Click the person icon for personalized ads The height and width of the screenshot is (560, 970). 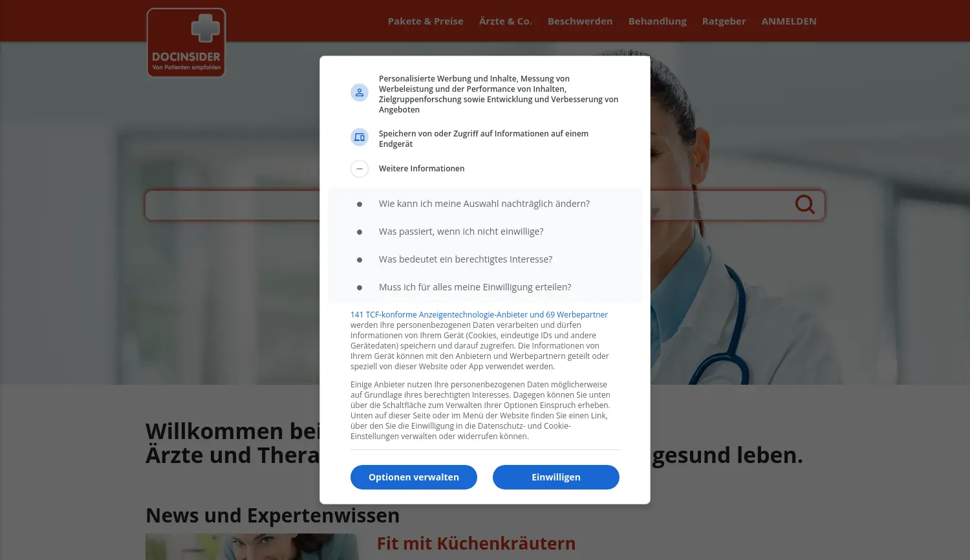(360, 92)
